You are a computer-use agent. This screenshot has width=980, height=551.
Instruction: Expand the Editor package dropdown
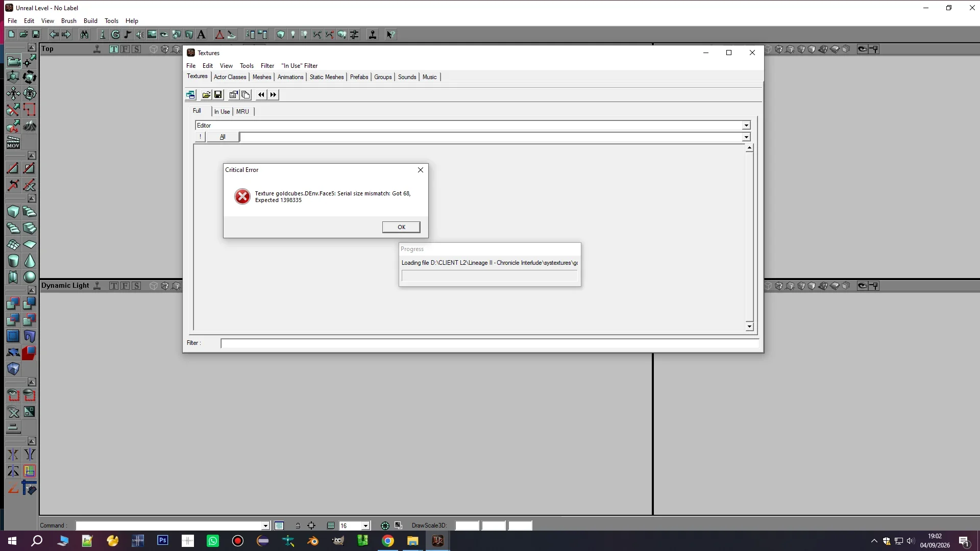coord(746,126)
